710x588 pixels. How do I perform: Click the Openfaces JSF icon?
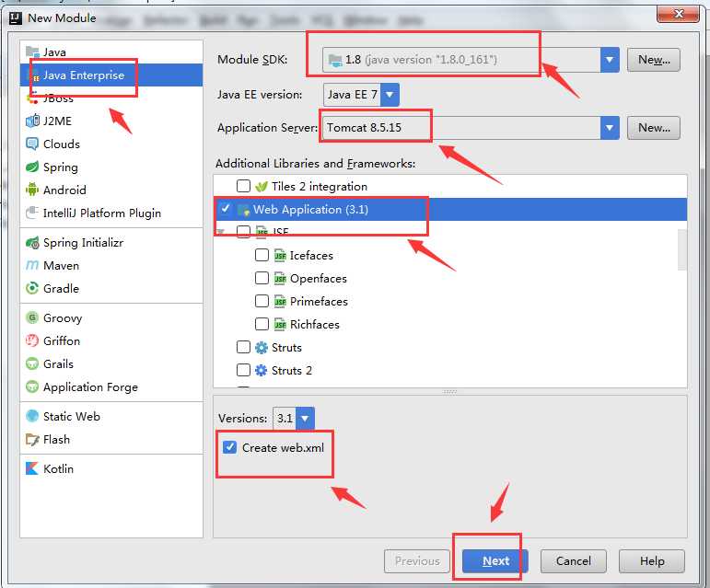pyautogui.click(x=280, y=278)
